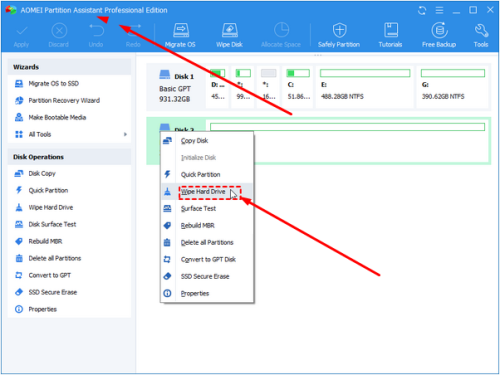The width and height of the screenshot is (500, 375).
Task: Click the Disk Copy icon in sidebar
Action: pyautogui.click(x=19, y=173)
